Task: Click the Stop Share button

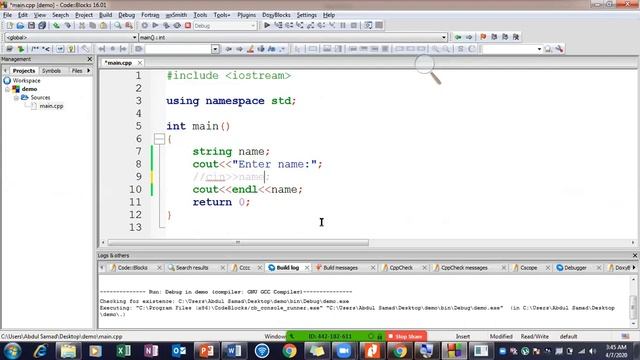Action: tap(406, 336)
